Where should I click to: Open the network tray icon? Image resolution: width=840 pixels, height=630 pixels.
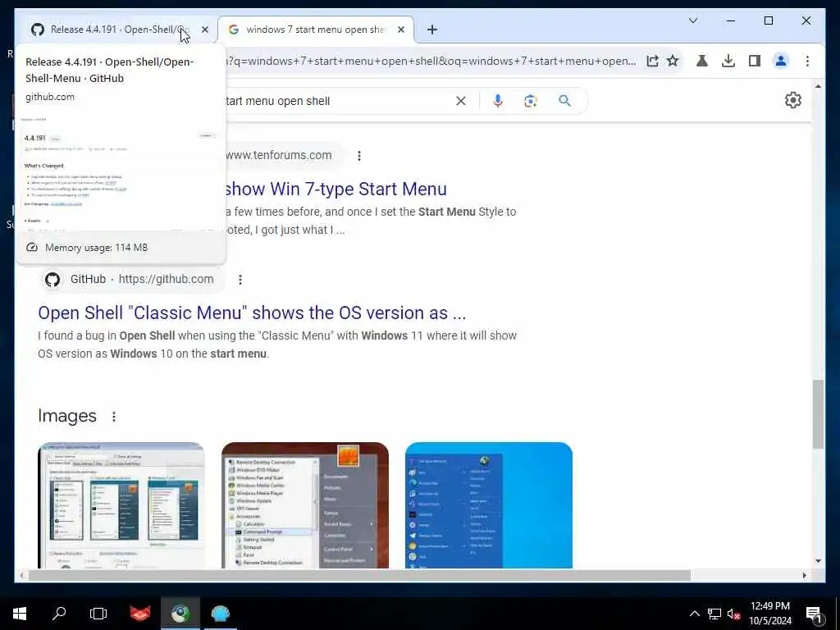tap(714, 614)
